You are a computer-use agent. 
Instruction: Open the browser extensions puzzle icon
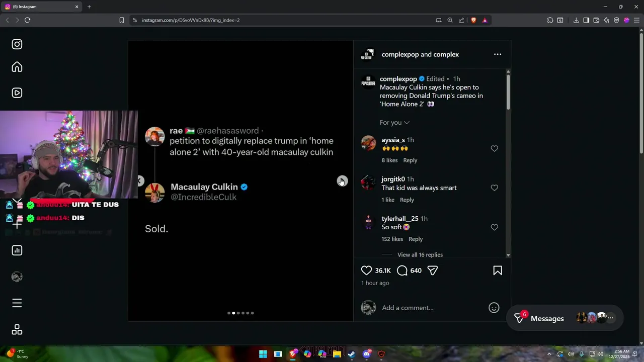click(550, 20)
